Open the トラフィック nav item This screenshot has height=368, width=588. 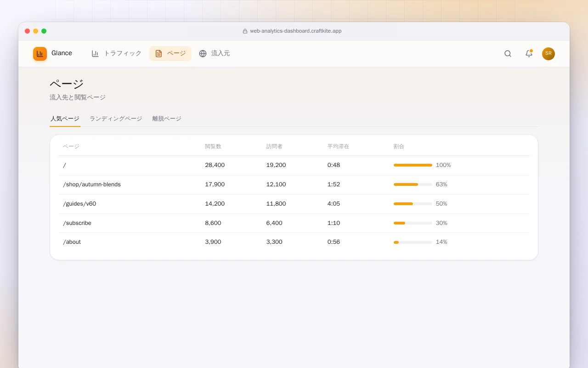pyautogui.click(x=117, y=53)
